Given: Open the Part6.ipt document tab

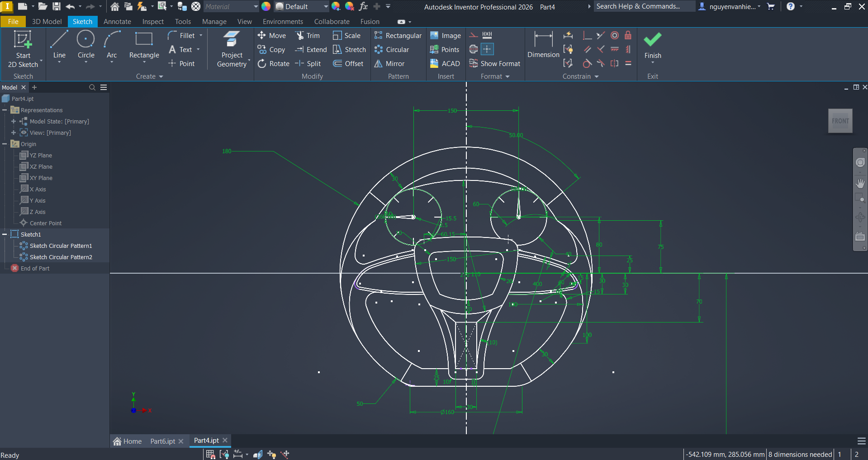Looking at the screenshot, I should (162, 441).
